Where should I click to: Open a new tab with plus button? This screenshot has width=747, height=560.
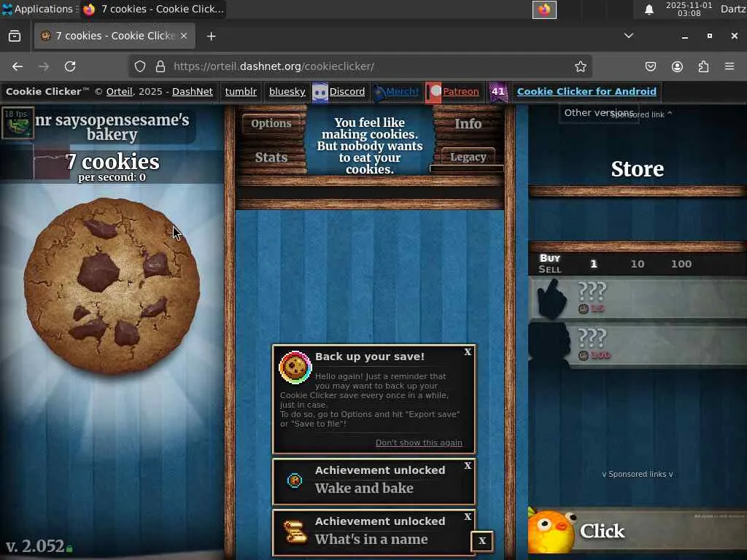point(211,36)
